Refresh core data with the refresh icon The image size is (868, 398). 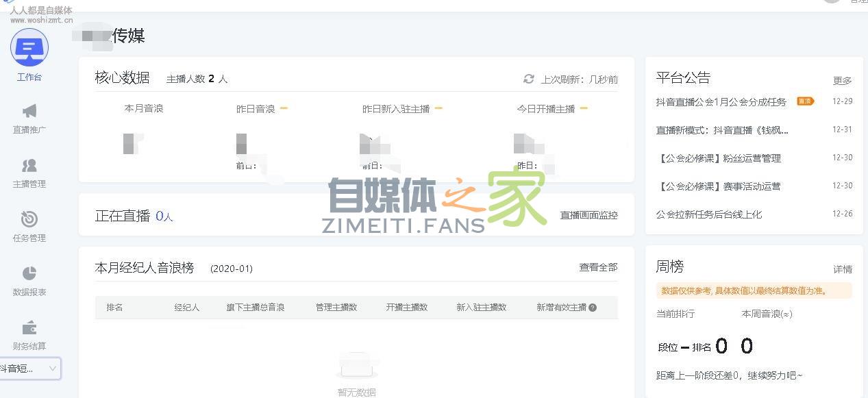pyautogui.click(x=528, y=79)
